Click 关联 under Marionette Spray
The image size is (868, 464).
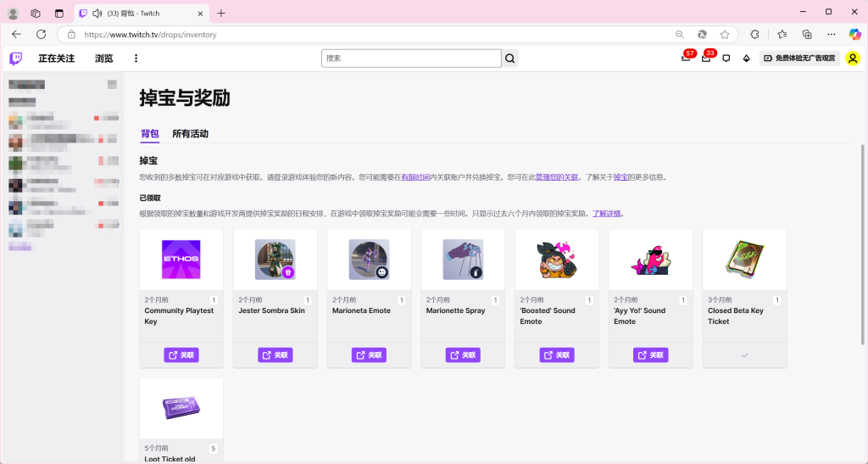[x=463, y=355]
